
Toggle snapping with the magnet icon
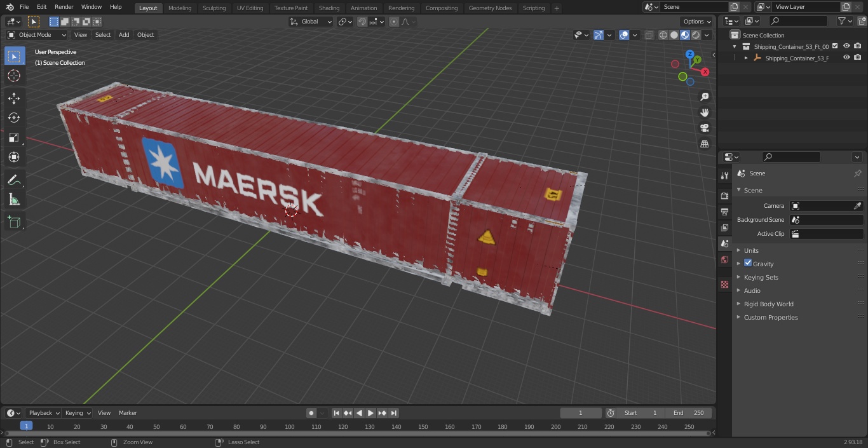[x=362, y=22]
